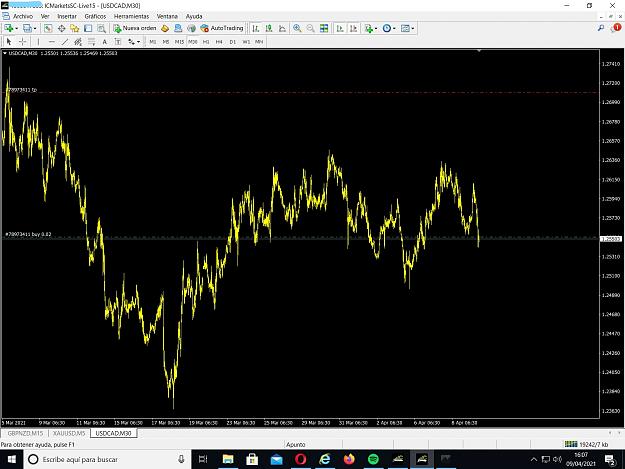Screen dimensions: 625x469
Task: Switch chart to bar chart icon
Action: [x=256, y=28]
